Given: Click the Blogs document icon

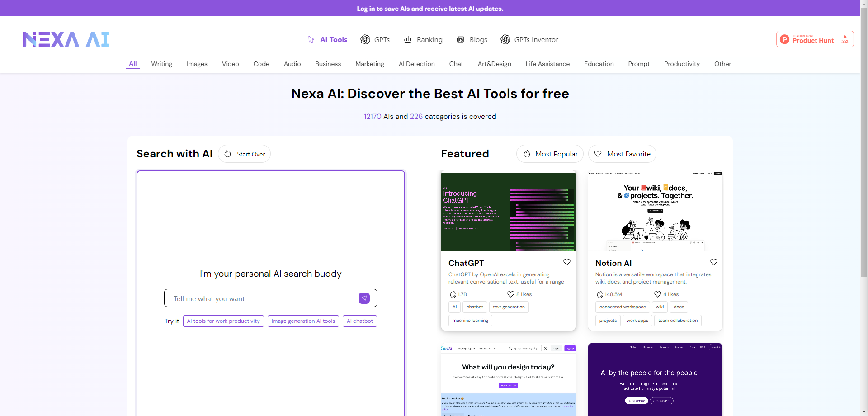Looking at the screenshot, I should tap(460, 39).
